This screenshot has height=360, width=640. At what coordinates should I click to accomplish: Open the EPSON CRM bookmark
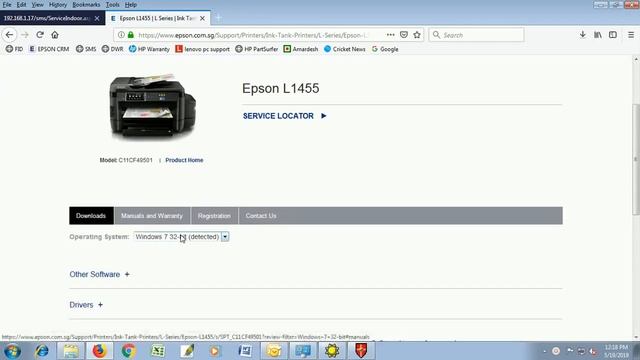49,49
